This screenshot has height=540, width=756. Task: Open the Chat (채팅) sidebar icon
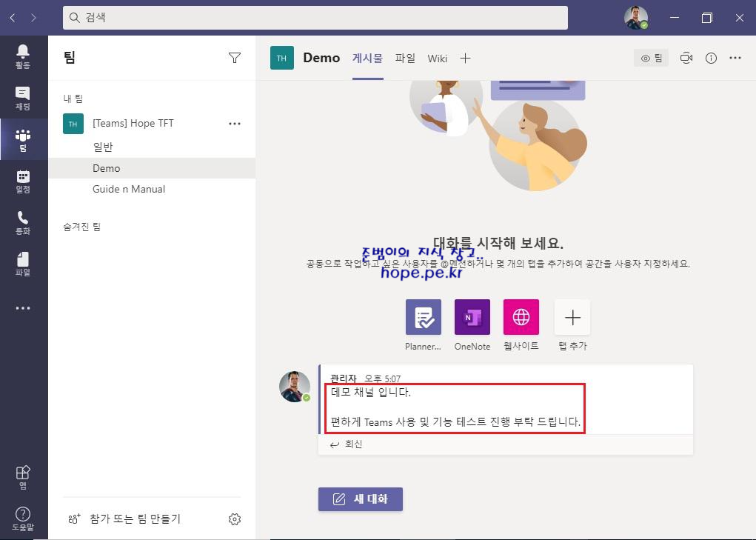click(x=23, y=98)
